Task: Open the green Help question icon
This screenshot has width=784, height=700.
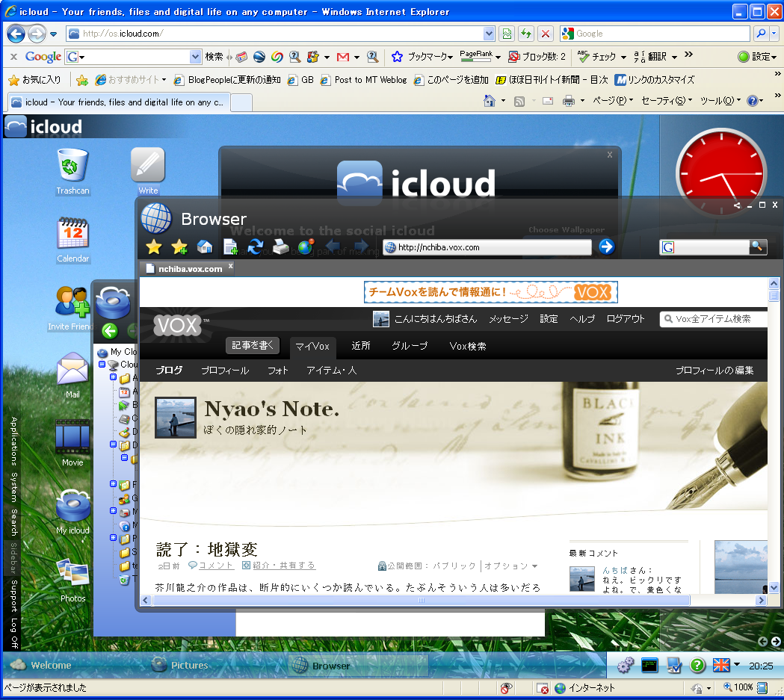Action: click(697, 665)
